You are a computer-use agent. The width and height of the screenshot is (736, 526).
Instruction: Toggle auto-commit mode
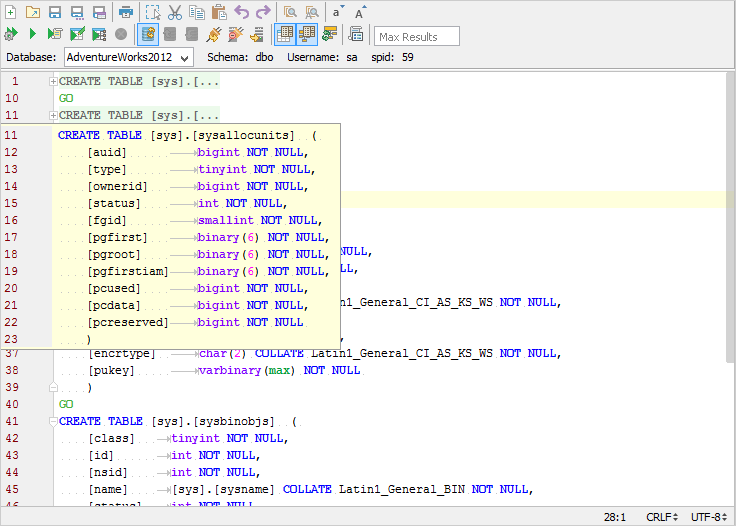click(148, 34)
